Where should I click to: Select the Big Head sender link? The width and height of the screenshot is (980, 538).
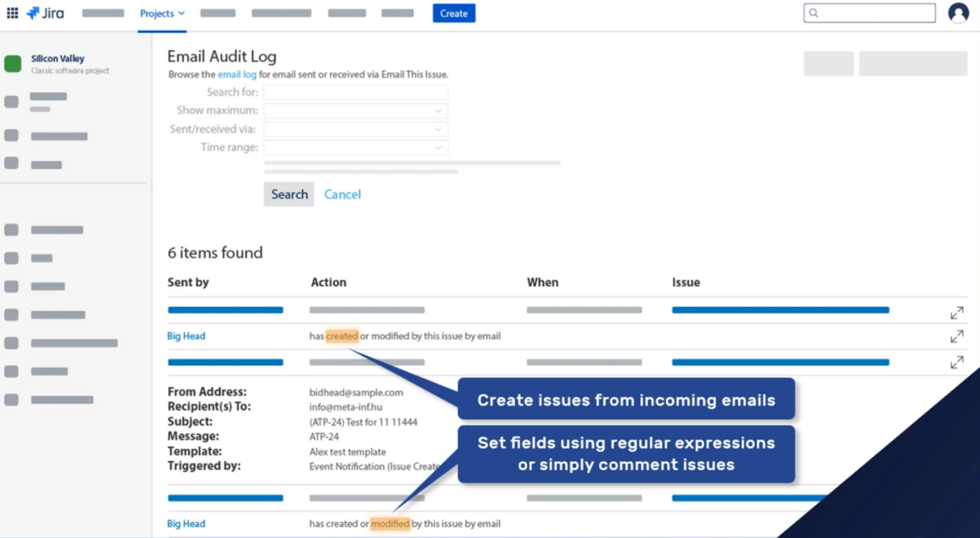(186, 336)
